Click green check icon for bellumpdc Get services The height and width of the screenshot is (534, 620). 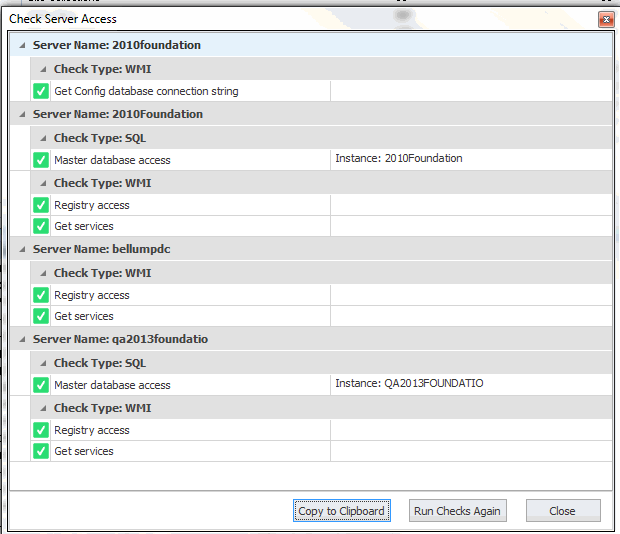(x=41, y=316)
